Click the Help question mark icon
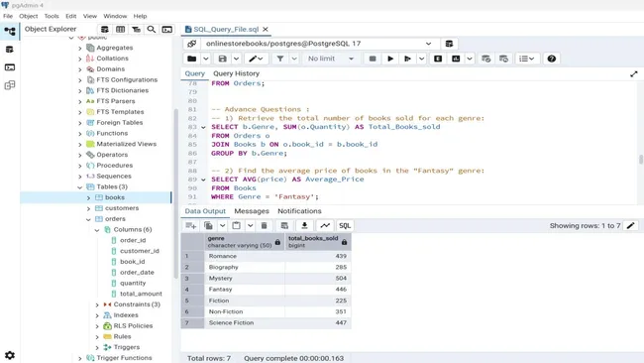Viewport: 644px width, 363px height. [x=552, y=59]
